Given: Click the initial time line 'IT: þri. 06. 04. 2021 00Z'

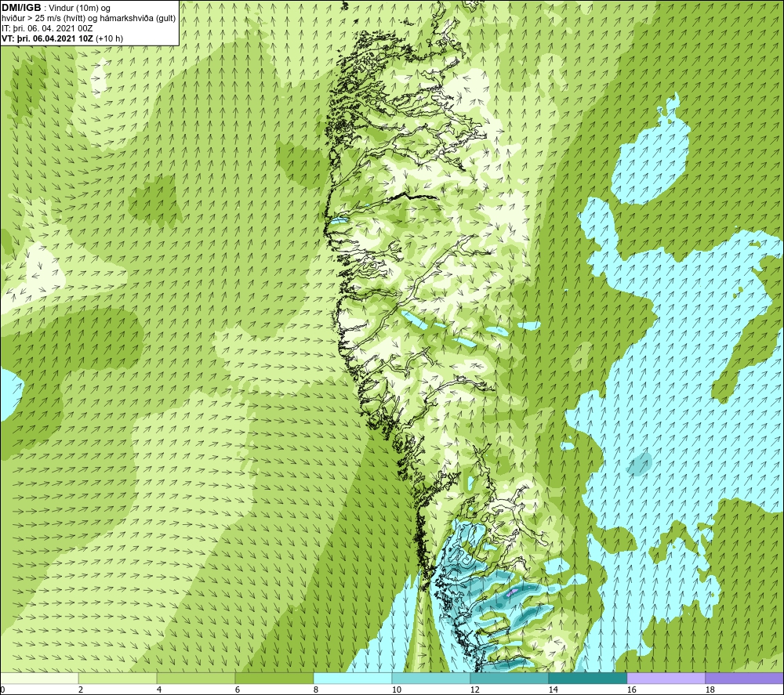Looking at the screenshot, I should [47, 28].
